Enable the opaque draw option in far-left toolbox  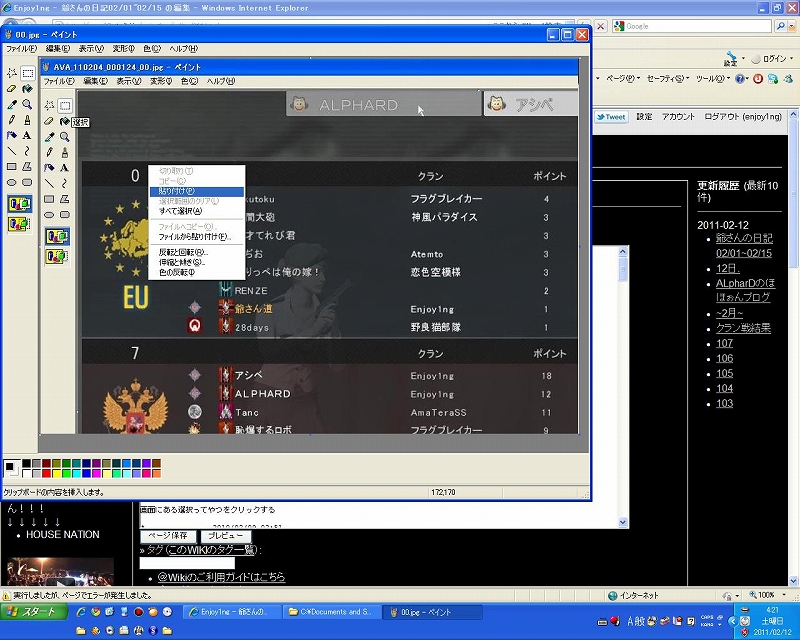pos(19,204)
